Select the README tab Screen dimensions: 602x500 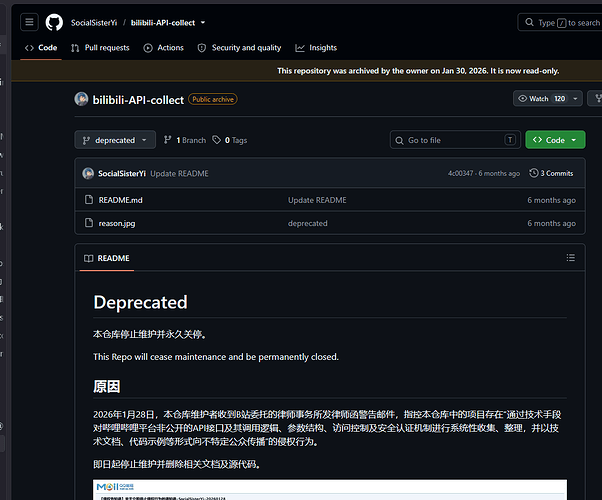tap(107, 258)
